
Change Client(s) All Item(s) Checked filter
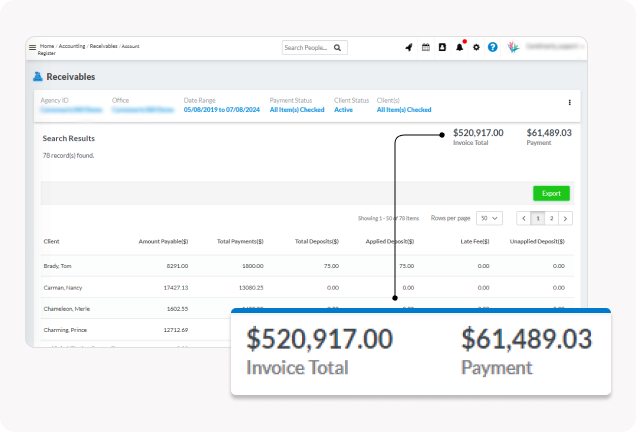point(404,110)
